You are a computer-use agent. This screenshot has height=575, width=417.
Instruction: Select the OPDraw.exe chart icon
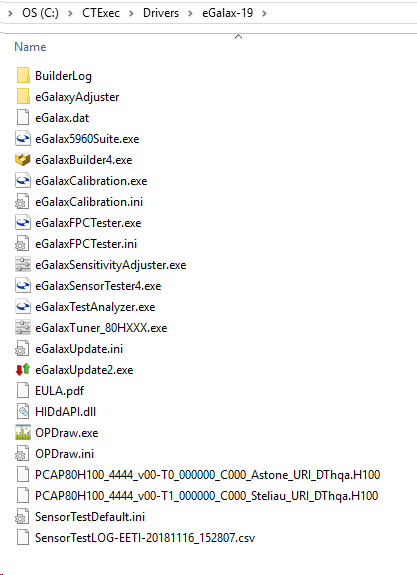point(23,433)
